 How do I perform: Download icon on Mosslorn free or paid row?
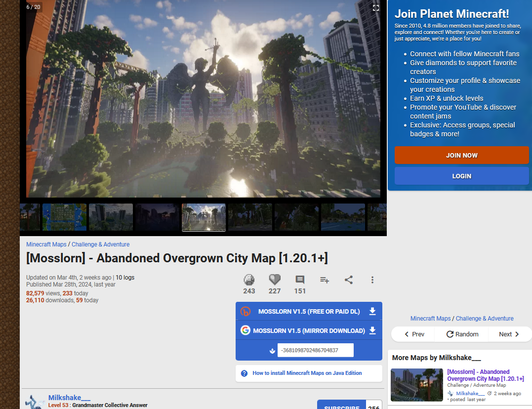tap(372, 311)
